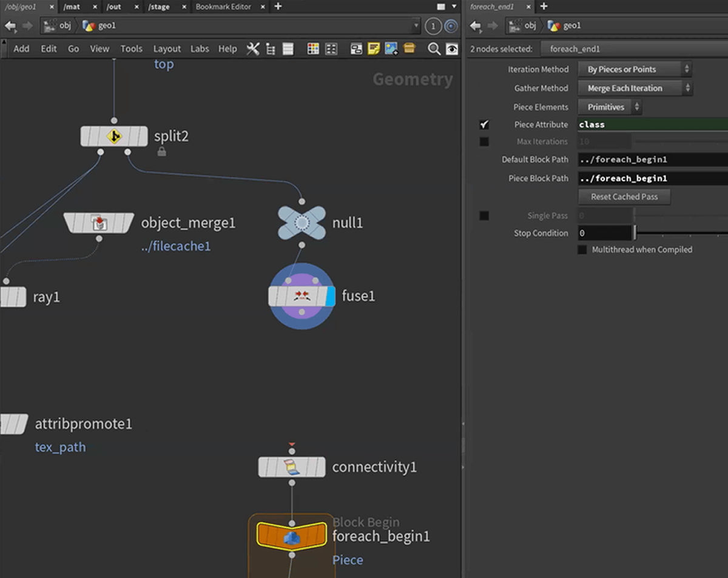The width and height of the screenshot is (728, 578).
Task: Click the background image icon
Action: [391, 49]
